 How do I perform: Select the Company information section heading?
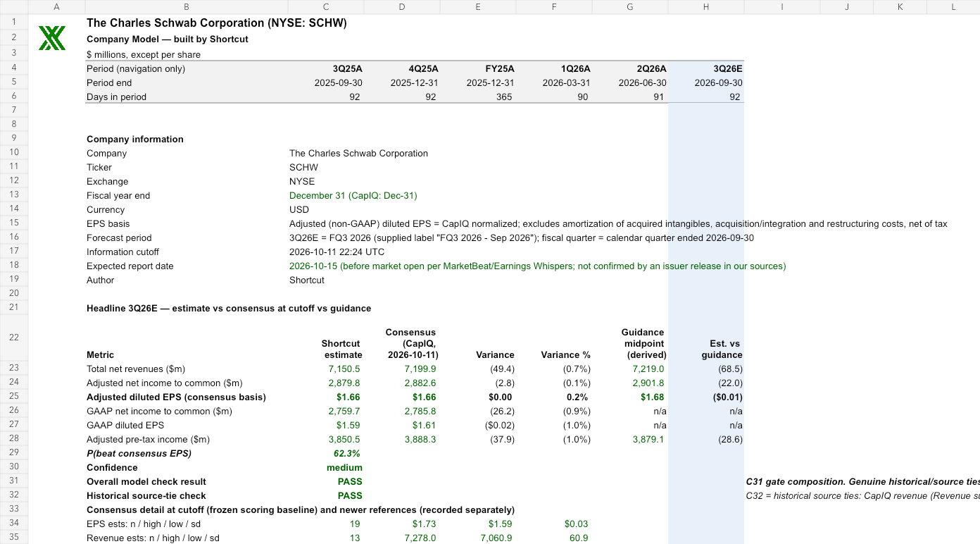click(135, 139)
